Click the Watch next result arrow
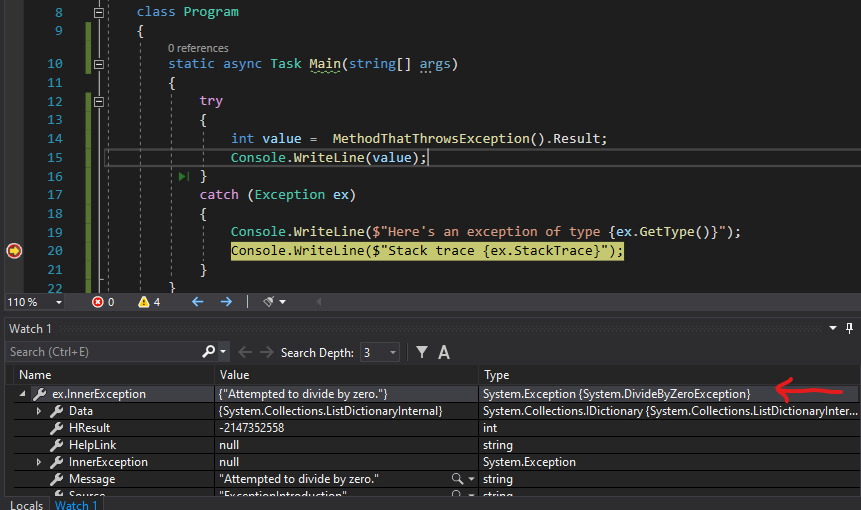 [x=267, y=352]
